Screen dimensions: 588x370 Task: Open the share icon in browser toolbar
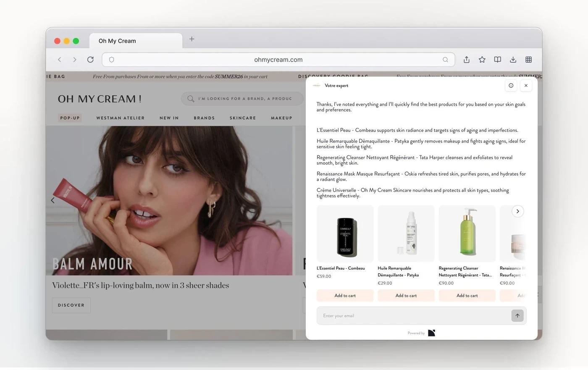click(467, 60)
